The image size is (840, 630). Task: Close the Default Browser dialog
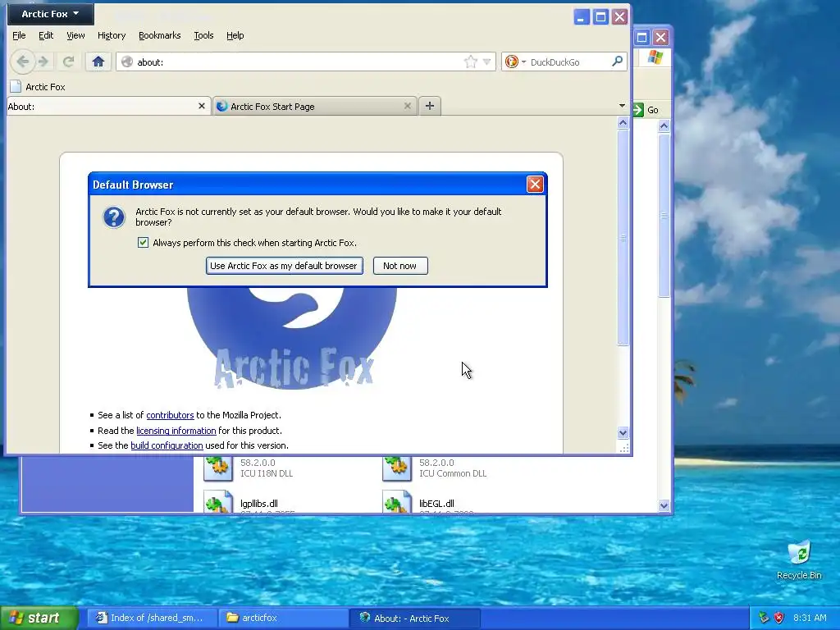click(535, 185)
